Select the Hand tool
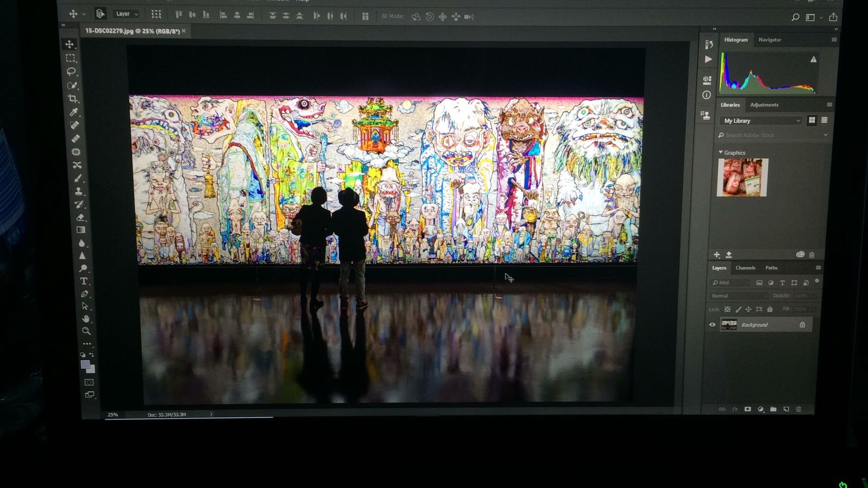 pos(86,319)
